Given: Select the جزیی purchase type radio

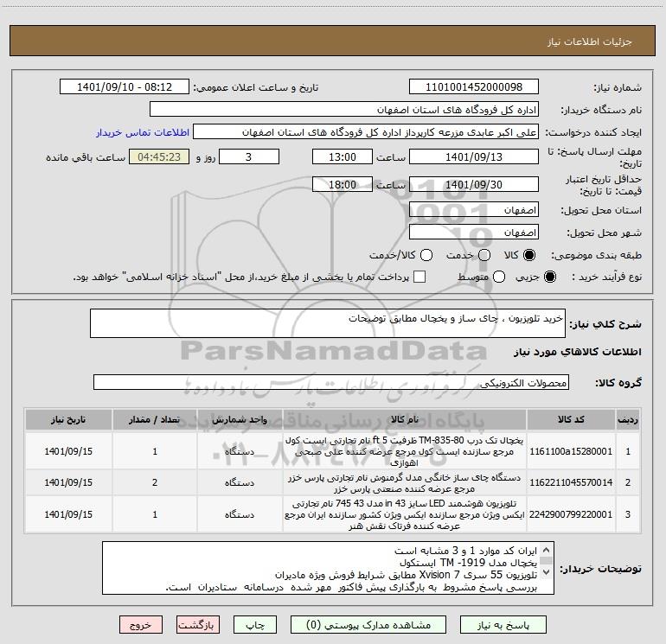Looking at the screenshot, I should click(550, 277).
